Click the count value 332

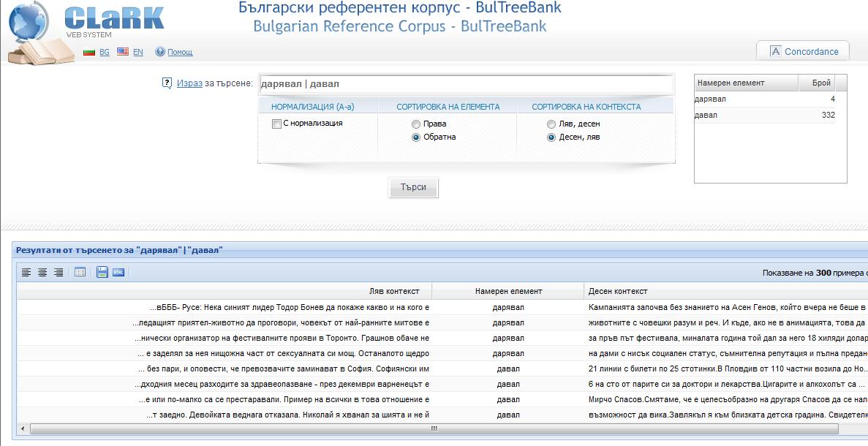[x=828, y=115]
